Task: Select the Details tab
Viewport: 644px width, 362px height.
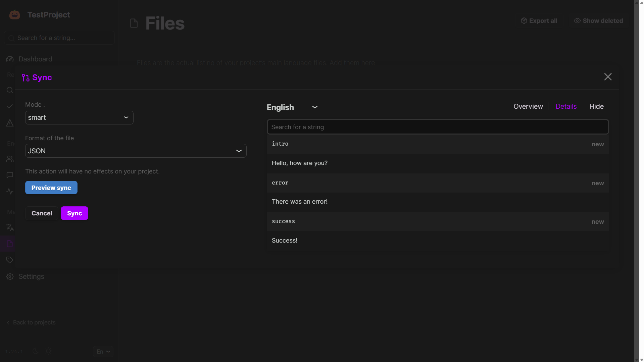Action: (566, 106)
